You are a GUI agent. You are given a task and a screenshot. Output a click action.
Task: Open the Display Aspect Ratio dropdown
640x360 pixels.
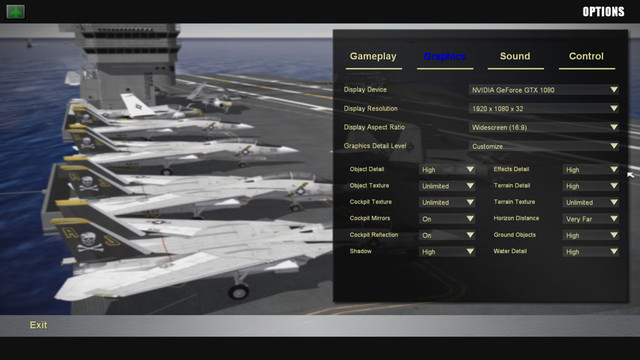(543, 127)
